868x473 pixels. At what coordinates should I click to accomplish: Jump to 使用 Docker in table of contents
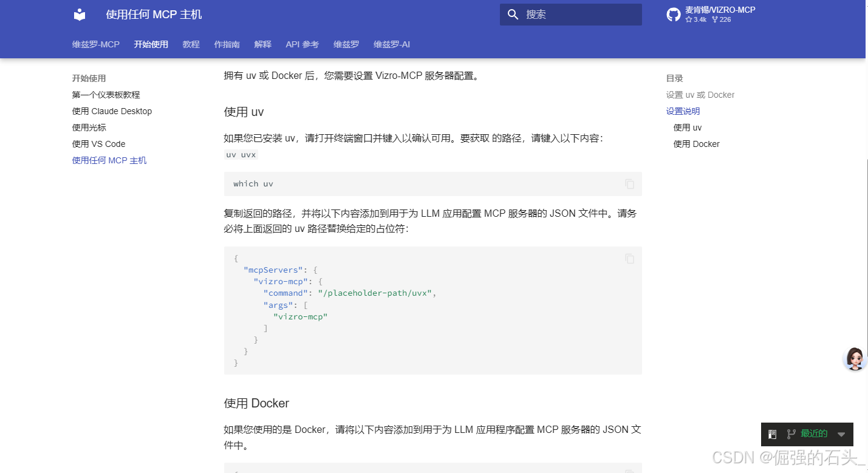pos(697,144)
